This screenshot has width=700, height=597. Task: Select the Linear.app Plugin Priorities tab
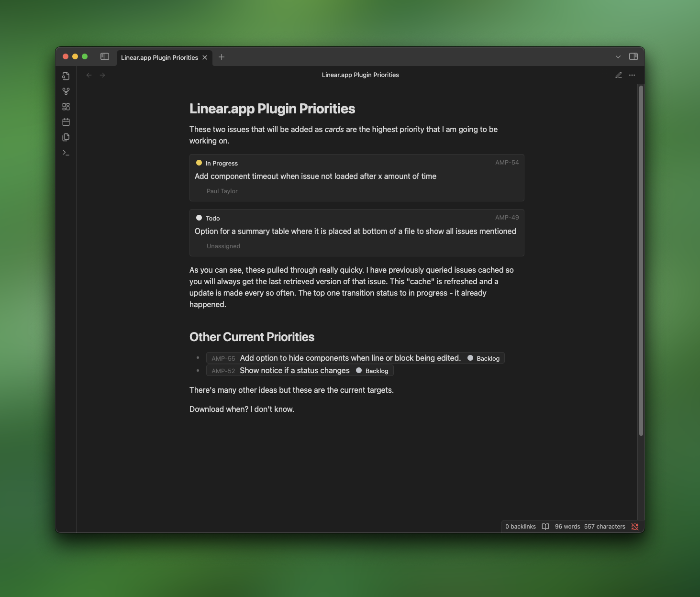coord(164,57)
